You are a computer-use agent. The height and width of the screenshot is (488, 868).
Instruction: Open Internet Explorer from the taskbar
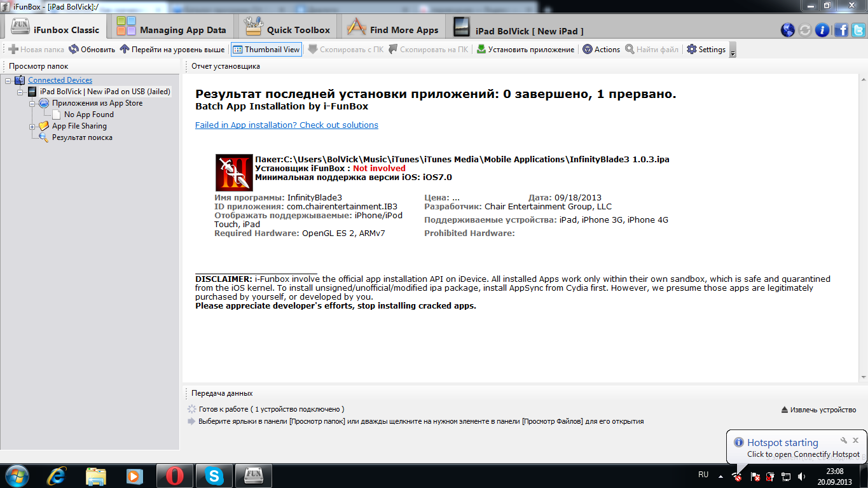[x=58, y=475]
